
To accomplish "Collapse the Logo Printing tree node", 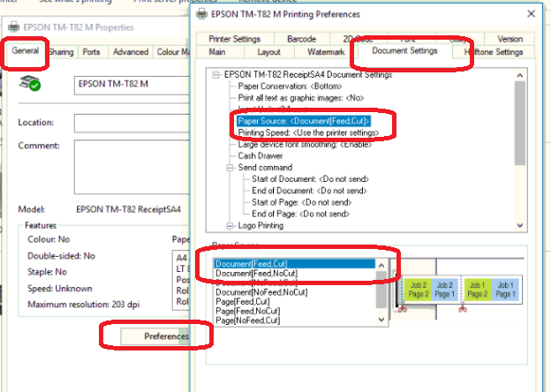I will [x=230, y=225].
